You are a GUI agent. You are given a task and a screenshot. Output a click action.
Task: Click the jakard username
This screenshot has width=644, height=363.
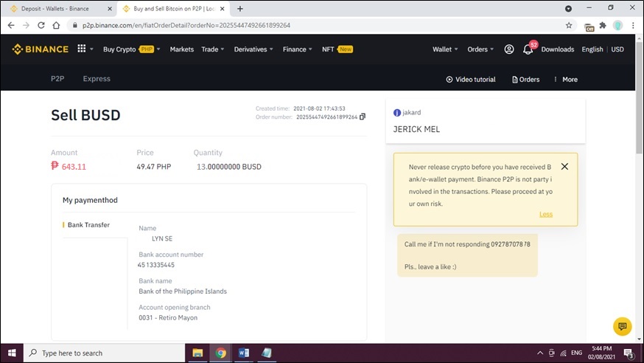412,112
